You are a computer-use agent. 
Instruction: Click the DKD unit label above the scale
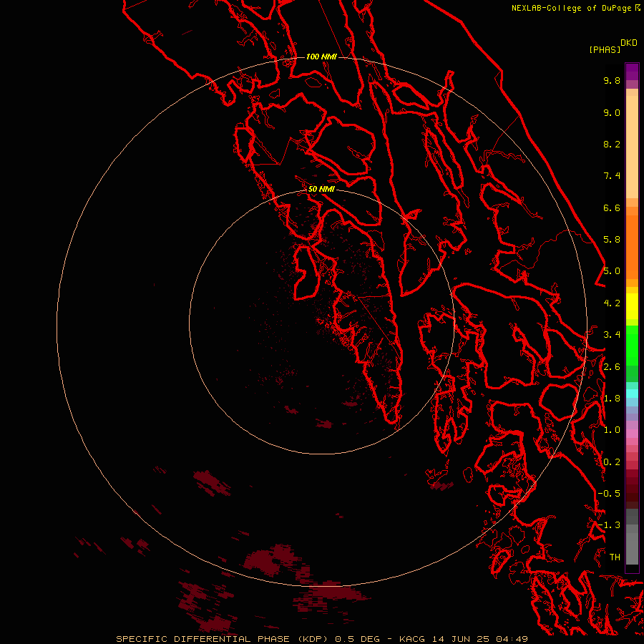629,42
